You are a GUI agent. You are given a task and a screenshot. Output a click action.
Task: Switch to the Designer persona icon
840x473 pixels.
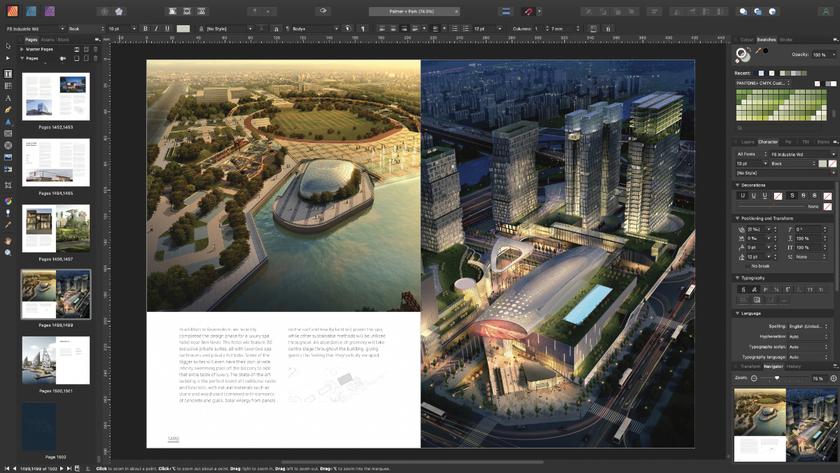(31, 11)
